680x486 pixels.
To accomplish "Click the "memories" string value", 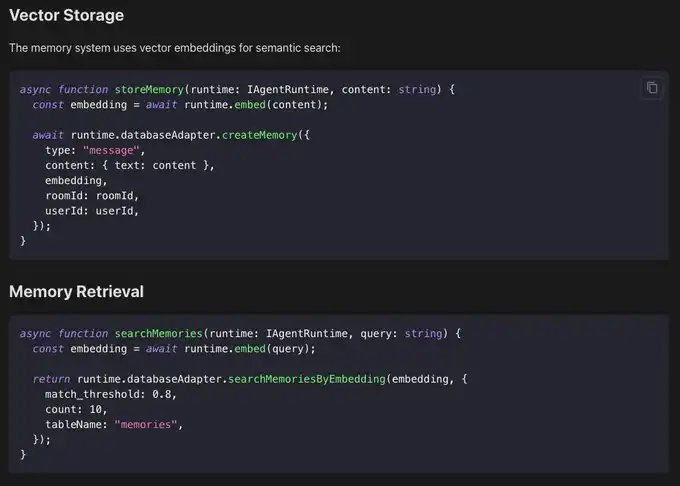I will point(149,424).
